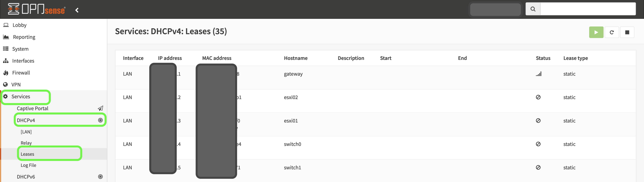The height and width of the screenshot is (182, 644).
Task: Click the LAN interface cell for esxi02
Action: pyautogui.click(x=127, y=97)
